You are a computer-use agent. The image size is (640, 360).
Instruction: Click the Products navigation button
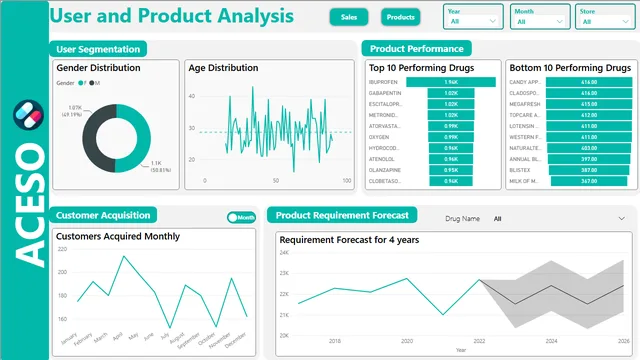click(400, 17)
